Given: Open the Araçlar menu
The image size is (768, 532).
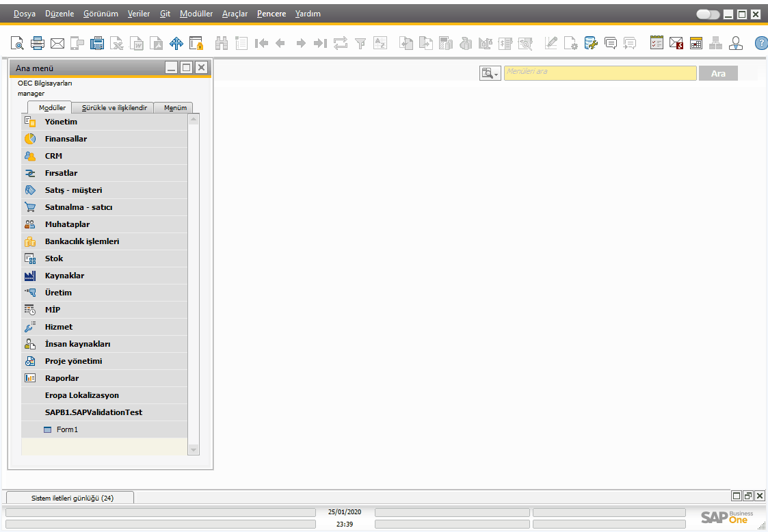Looking at the screenshot, I should pos(235,14).
